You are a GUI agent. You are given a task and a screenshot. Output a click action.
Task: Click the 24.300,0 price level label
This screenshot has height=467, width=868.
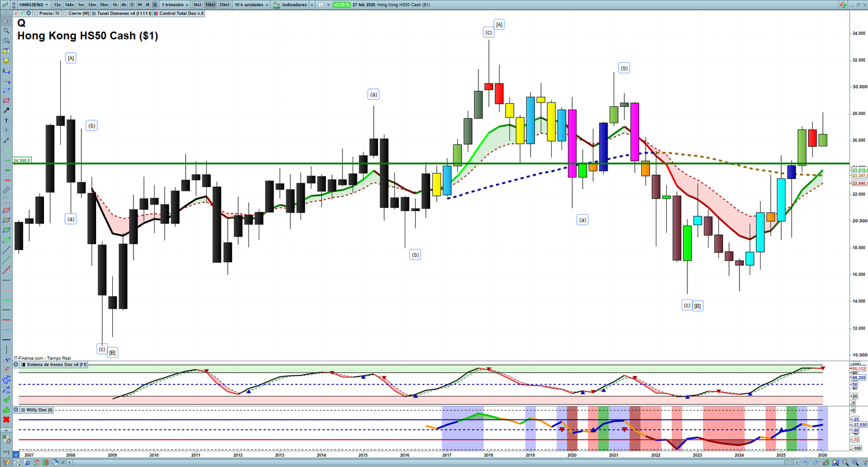click(x=22, y=161)
